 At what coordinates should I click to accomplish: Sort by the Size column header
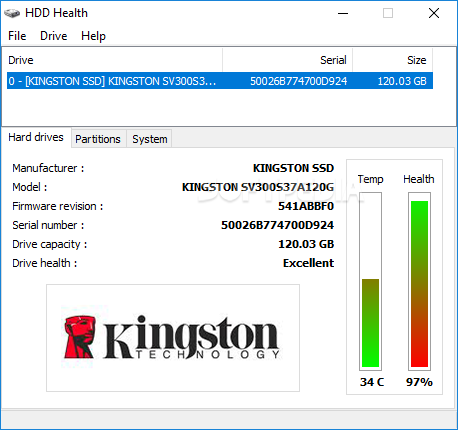pyautogui.click(x=393, y=60)
